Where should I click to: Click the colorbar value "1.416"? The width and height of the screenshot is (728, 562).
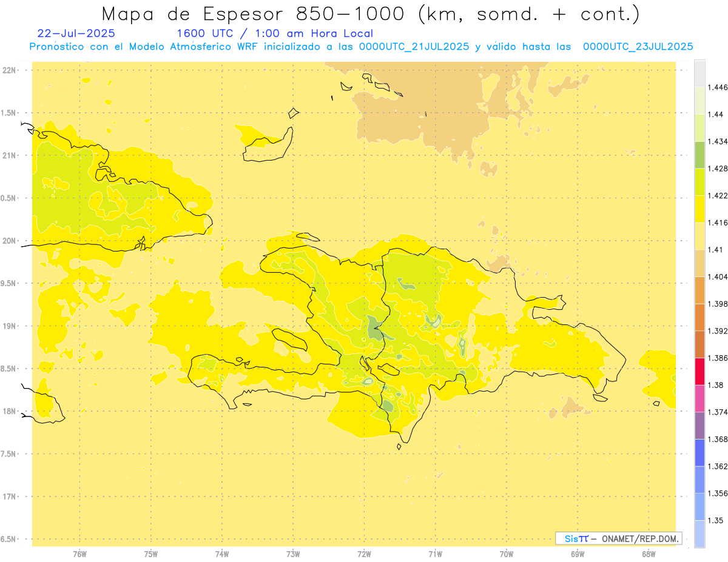point(718,222)
